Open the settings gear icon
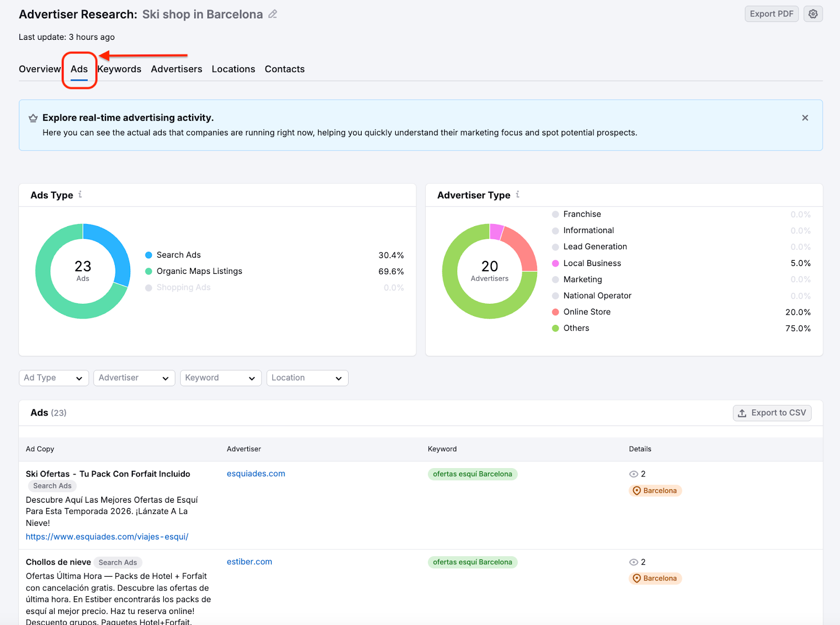The height and width of the screenshot is (625, 840). coord(813,14)
